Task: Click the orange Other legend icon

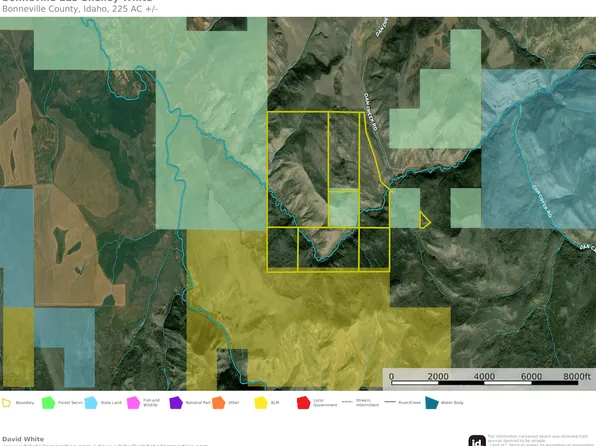Action: 218,403
